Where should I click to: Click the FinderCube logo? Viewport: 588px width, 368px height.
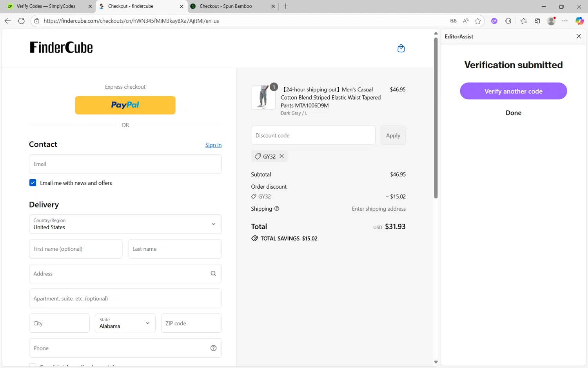coord(61,47)
